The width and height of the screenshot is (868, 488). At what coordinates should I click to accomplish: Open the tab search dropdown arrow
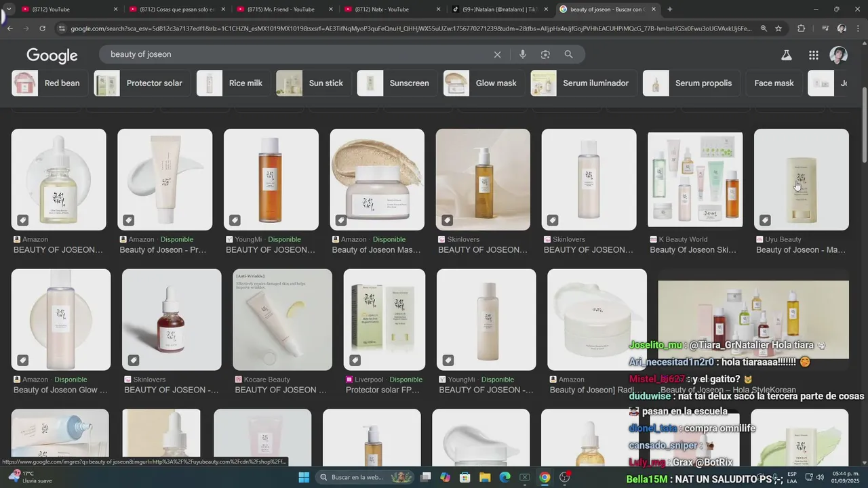click(8, 9)
